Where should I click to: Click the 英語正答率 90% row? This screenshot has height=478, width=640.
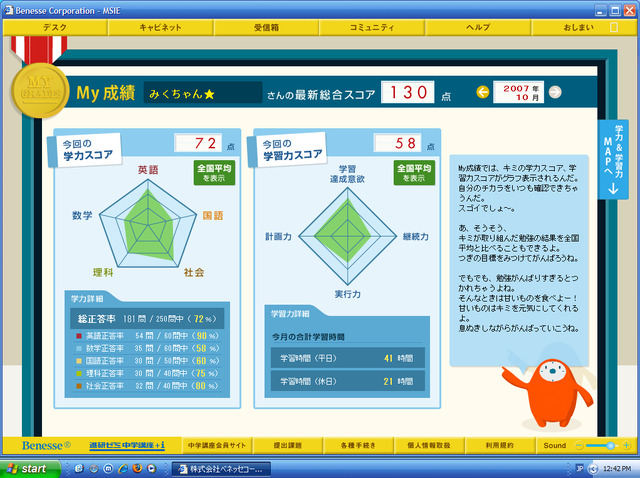[x=148, y=336]
